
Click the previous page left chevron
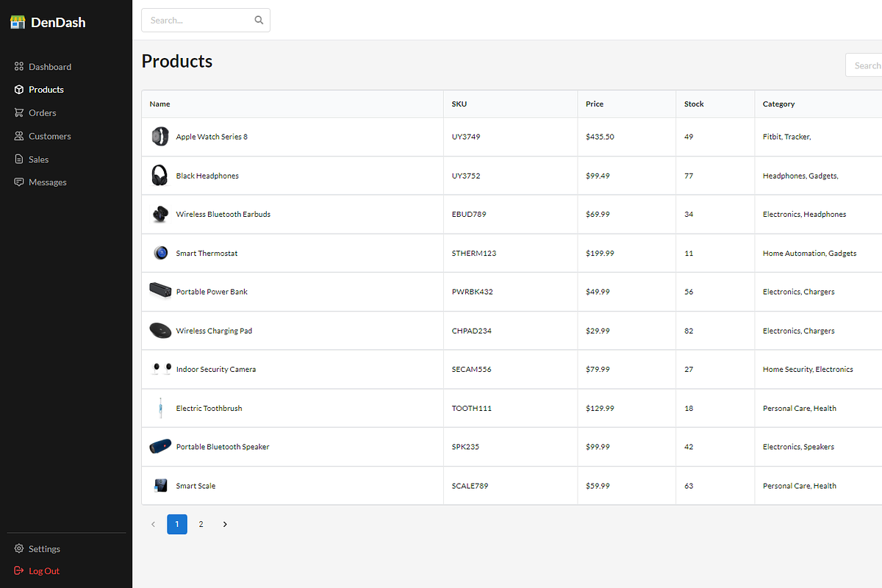(x=153, y=524)
